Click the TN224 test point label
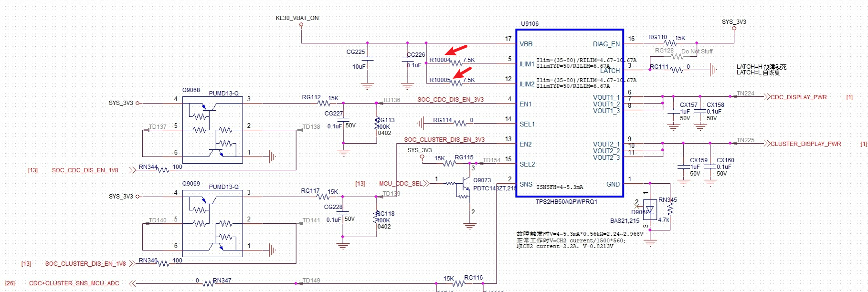The height and width of the screenshot is (292, 868). [x=745, y=94]
